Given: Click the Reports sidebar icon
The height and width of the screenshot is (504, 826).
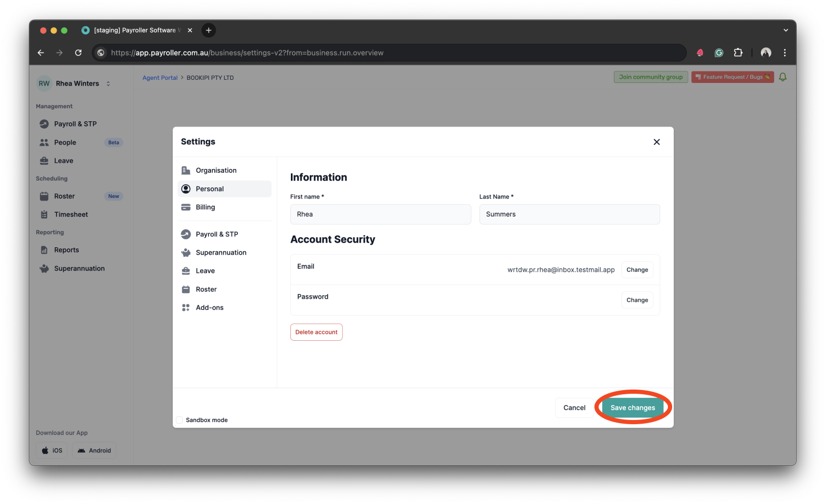Looking at the screenshot, I should 44,250.
